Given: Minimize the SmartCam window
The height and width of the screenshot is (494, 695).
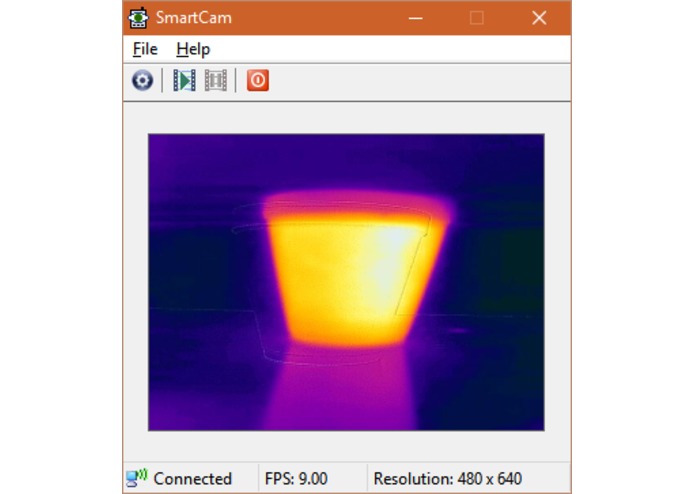Looking at the screenshot, I should click(x=415, y=18).
